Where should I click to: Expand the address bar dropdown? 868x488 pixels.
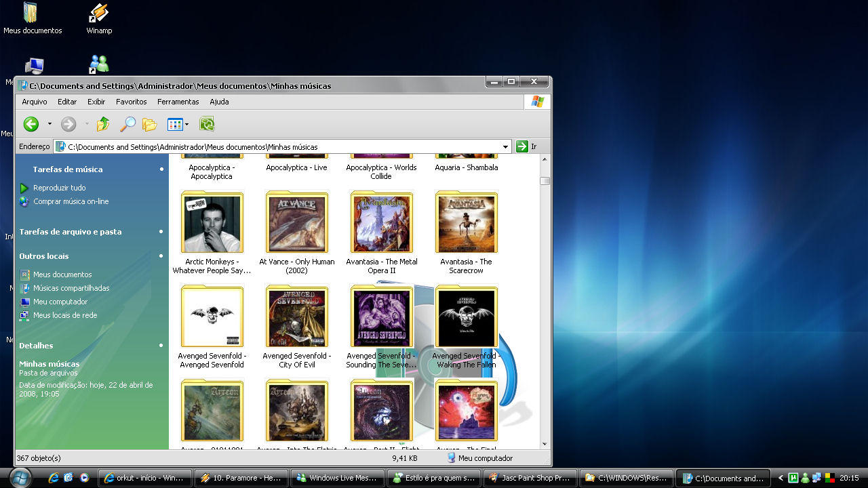click(505, 146)
